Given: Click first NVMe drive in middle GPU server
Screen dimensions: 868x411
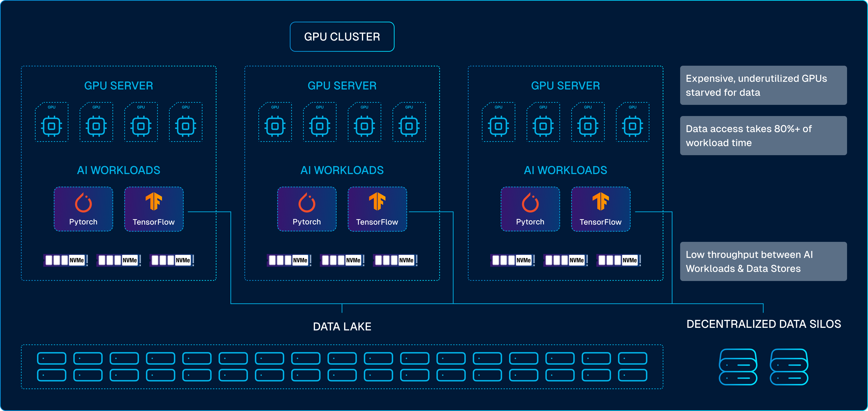Looking at the screenshot, I should (289, 260).
